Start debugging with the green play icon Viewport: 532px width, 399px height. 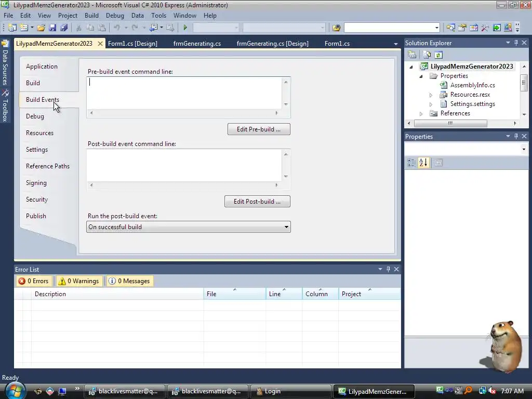(185, 28)
